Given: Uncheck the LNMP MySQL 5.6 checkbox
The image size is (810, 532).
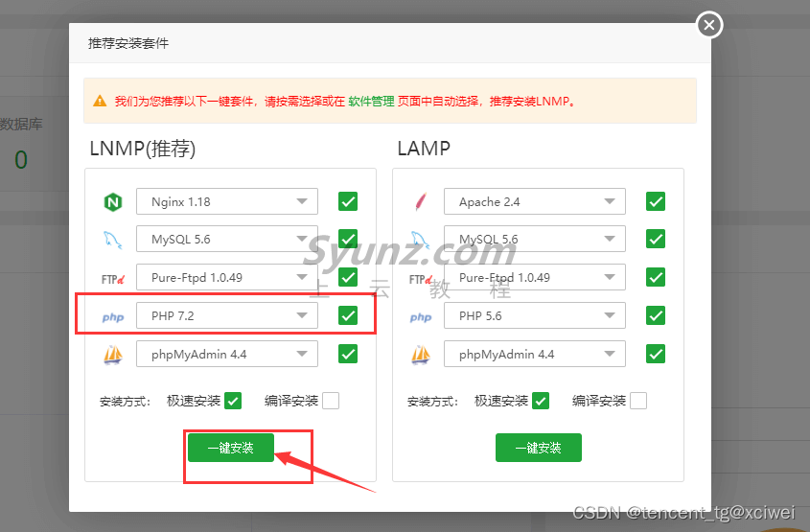Looking at the screenshot, I should pyautogui.click(x=348, y=239).
